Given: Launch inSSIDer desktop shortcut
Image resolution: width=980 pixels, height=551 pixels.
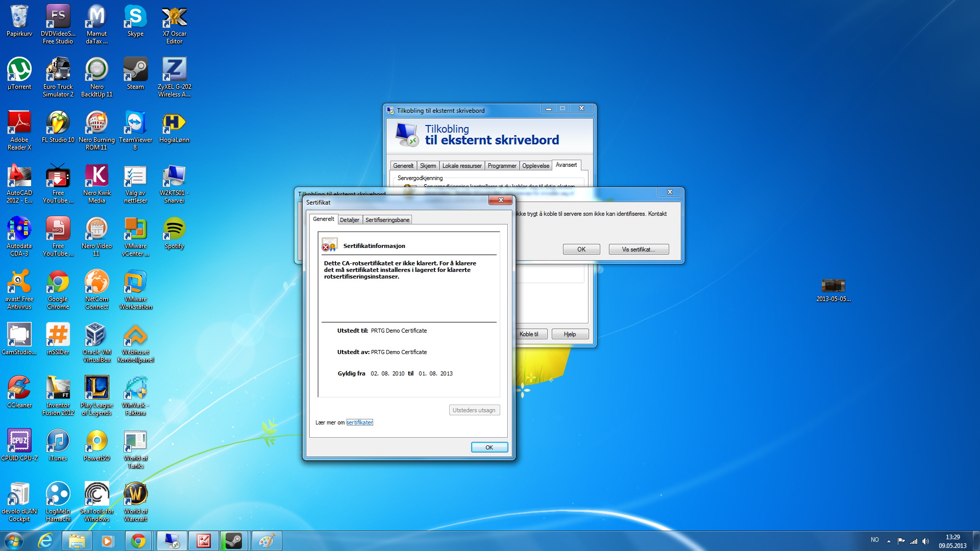Looking at the screenshot, I should (58, 339).
